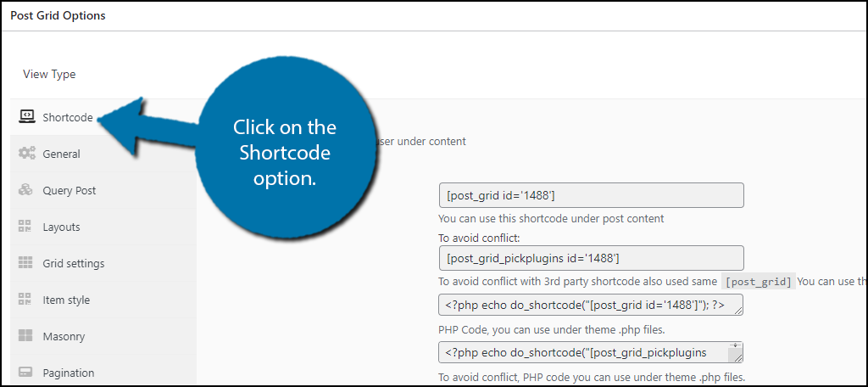
Task: Click the PHP do_shortcode post_grid textarea
Action: point(591,305)
